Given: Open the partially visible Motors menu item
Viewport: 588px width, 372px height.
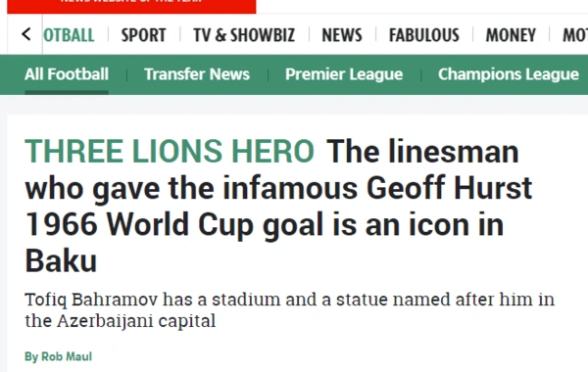Looking at the screenshot, I should [575, 35].
